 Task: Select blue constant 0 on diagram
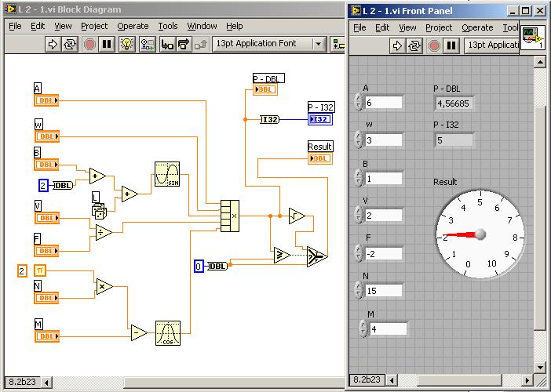(199, 267)
